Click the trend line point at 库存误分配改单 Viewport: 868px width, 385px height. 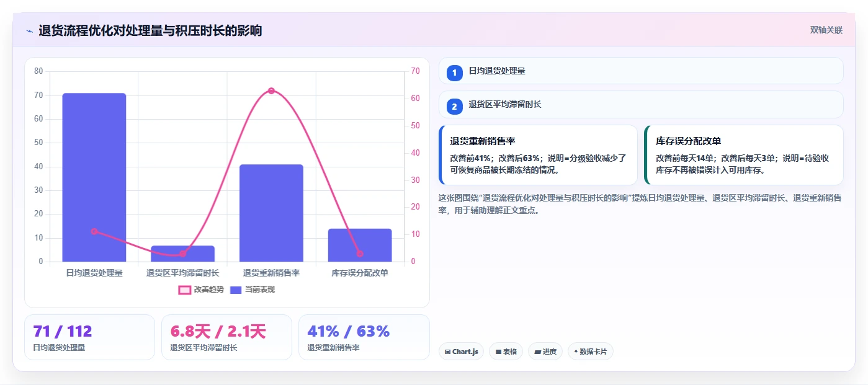pyautogui.click(x=360, y=254)
